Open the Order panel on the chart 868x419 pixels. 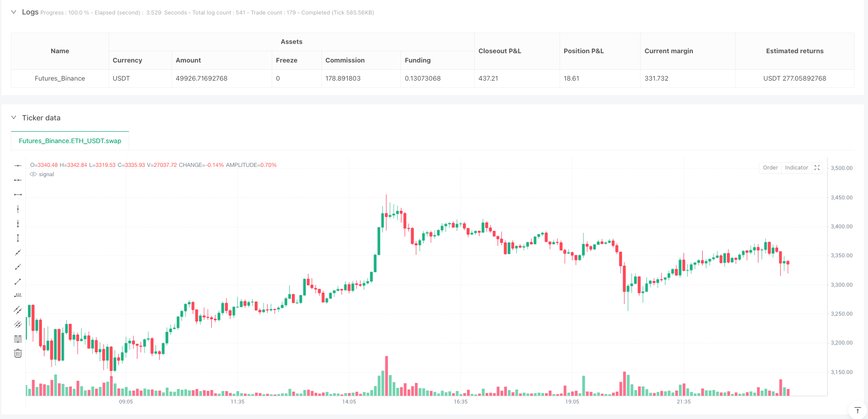click(x=770, y=167)
